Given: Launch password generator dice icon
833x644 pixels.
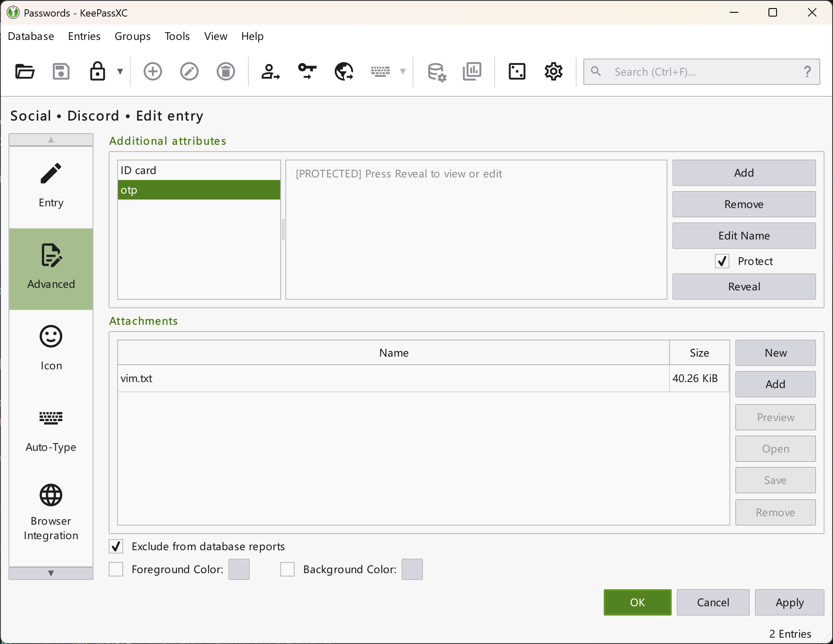Looking at the screenshot, I should 517,71.
